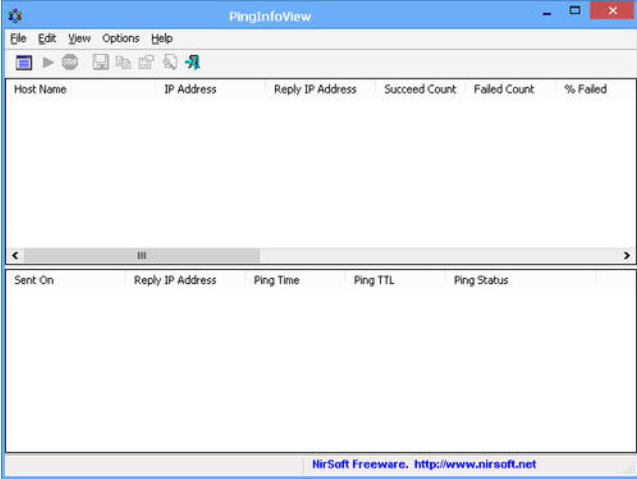Click the Exit toolbar icon

point(193,62)
